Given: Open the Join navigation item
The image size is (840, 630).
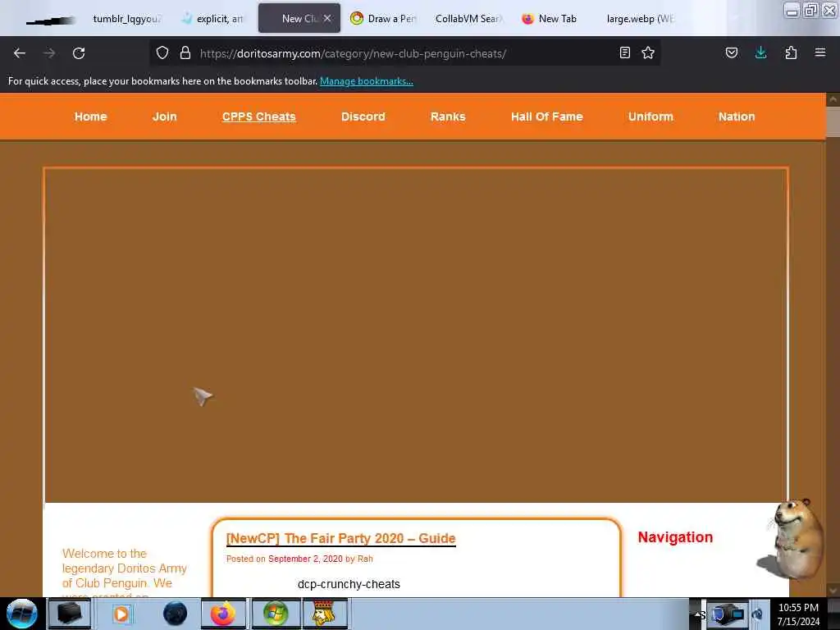Looking at the screenshot, I should click(164, 116).
